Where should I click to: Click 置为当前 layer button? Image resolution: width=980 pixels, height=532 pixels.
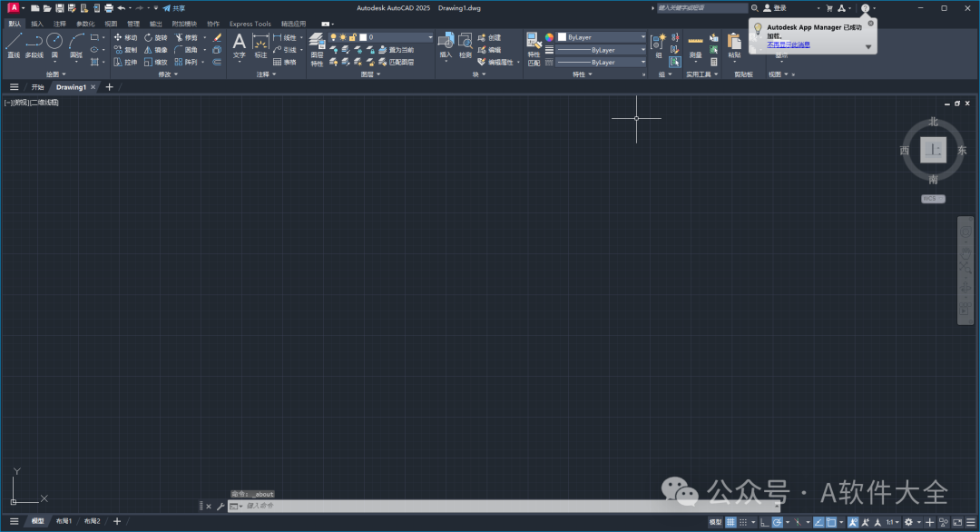397,50
